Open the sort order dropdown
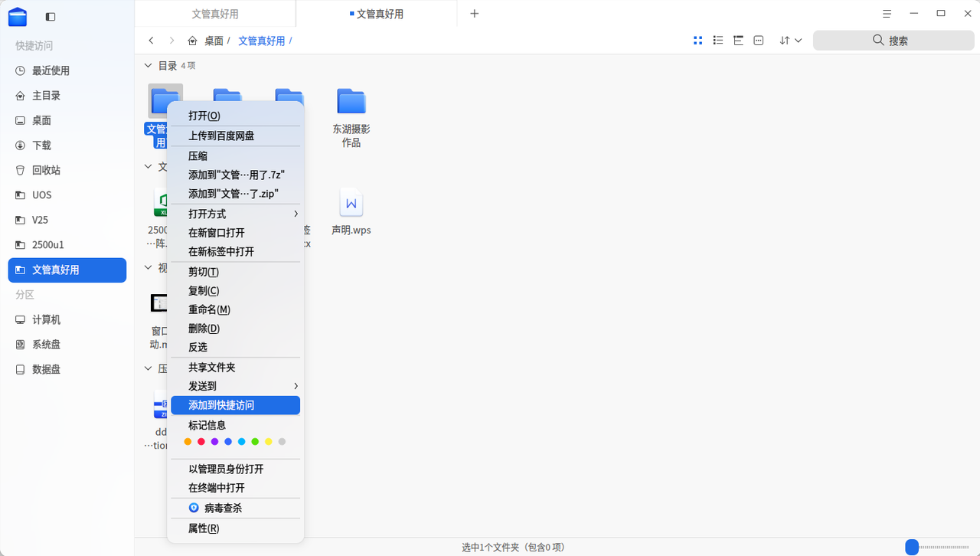This screenshot has height=556, width=980. (x=791, y=41)
